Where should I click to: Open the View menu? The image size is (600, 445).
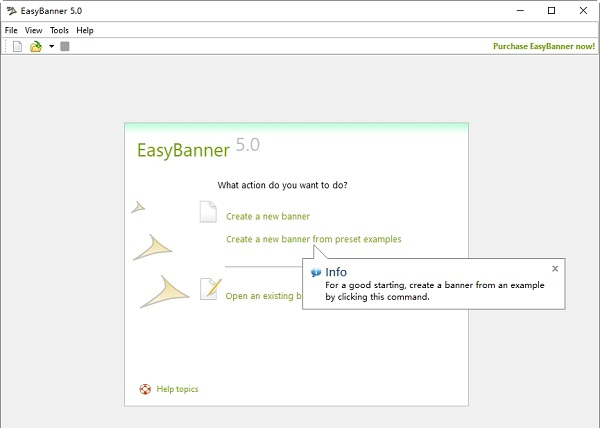point(33,30)
